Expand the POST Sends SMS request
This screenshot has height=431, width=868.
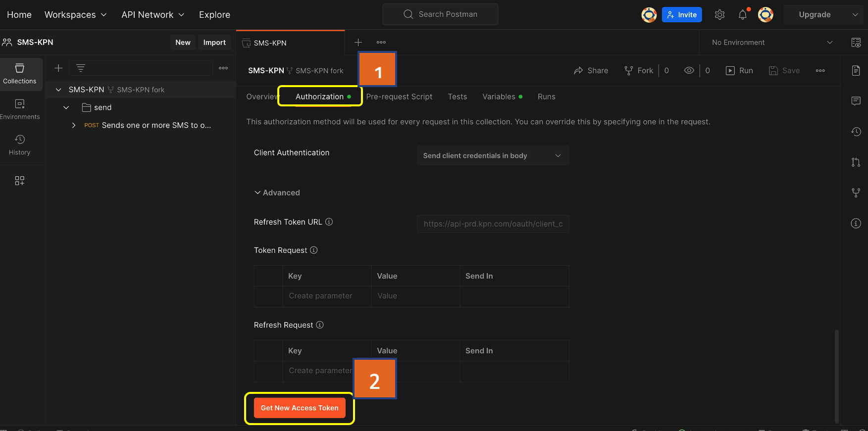(74, 125)
